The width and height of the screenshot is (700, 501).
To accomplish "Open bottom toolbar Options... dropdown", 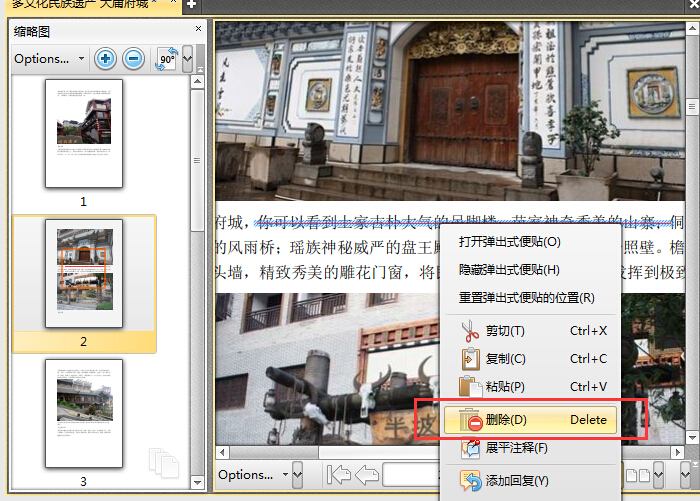I will pyautogui.click(x=253, y=475).
